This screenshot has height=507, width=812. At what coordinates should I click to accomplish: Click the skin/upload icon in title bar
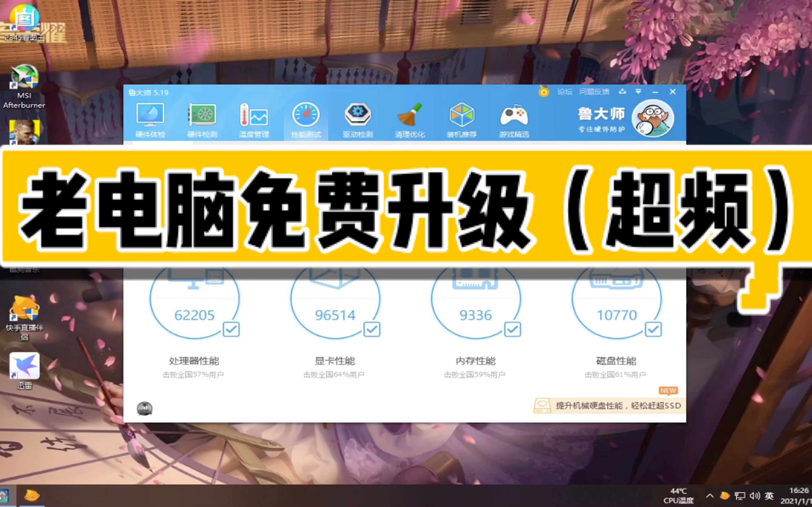pos(622,92)
